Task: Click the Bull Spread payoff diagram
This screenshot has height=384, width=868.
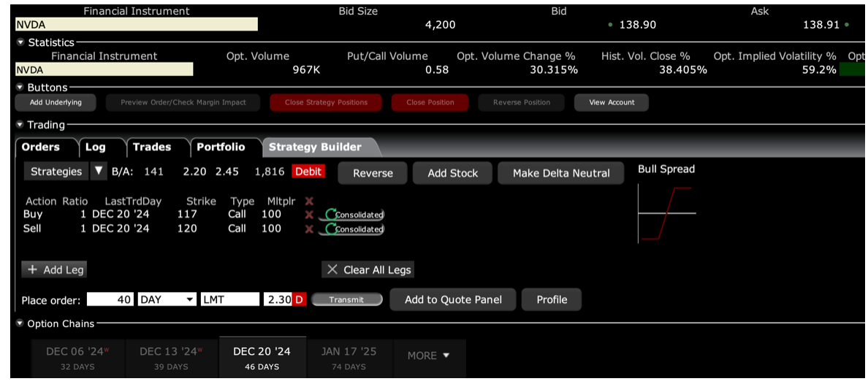Action: (667, 214)
